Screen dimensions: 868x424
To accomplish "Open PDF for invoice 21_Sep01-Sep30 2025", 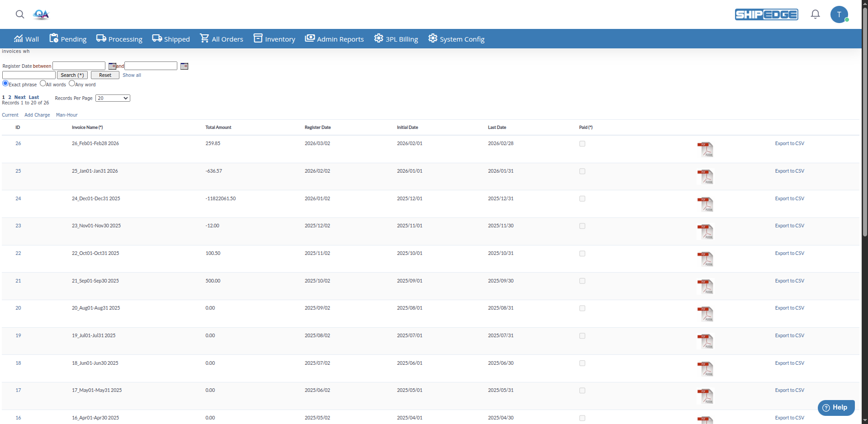I will click(x=705, y=287).
